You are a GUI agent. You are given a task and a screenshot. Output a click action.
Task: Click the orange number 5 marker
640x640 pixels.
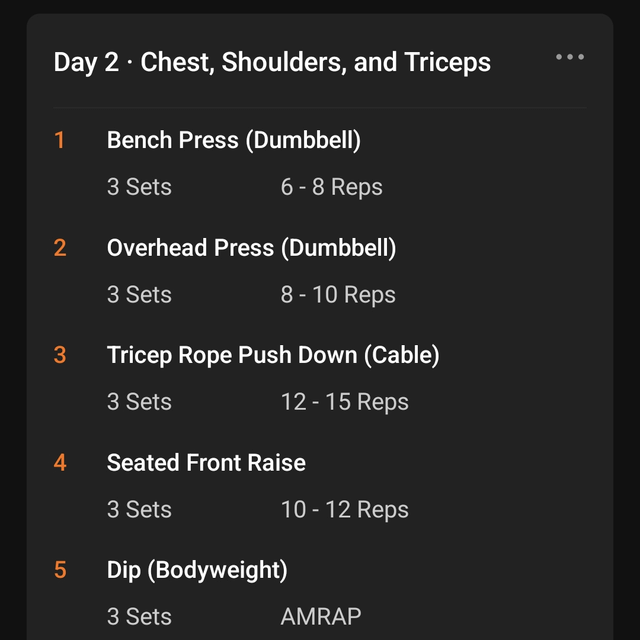coord(60,570)
